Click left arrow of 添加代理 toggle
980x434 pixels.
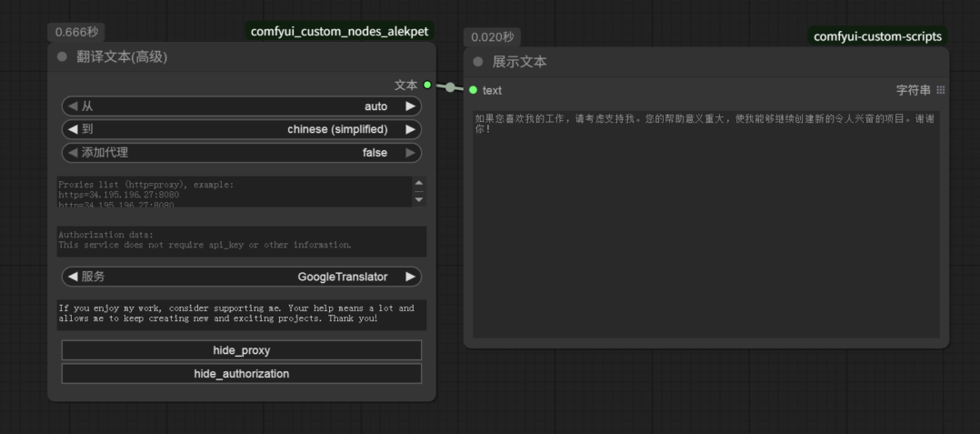pyautogui.click(x=73, y=153)
